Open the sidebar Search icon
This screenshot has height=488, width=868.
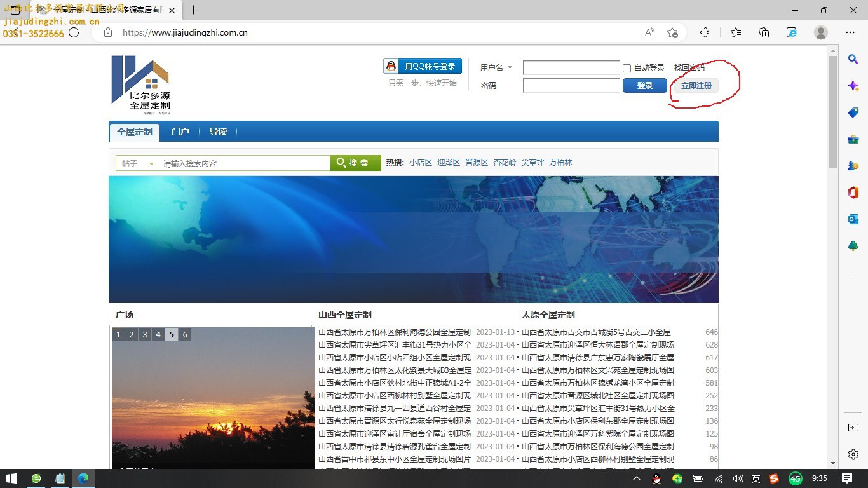(x=853, y=59)
